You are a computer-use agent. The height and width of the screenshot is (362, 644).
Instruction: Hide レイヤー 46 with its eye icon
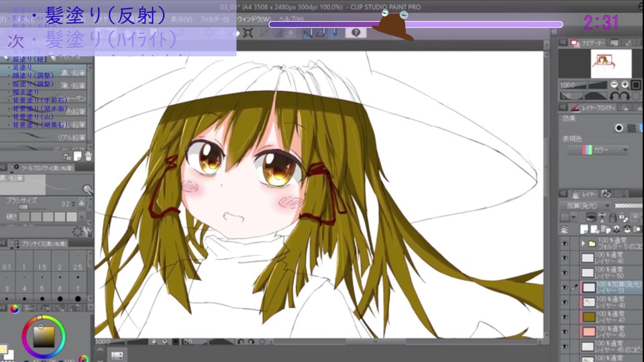tap(565, 257)
